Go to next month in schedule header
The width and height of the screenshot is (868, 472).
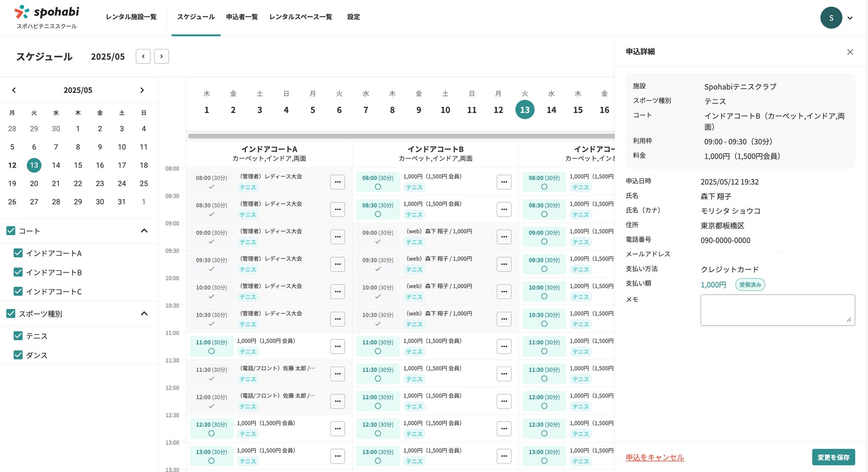pyautogui.click(x=161, y=56)
